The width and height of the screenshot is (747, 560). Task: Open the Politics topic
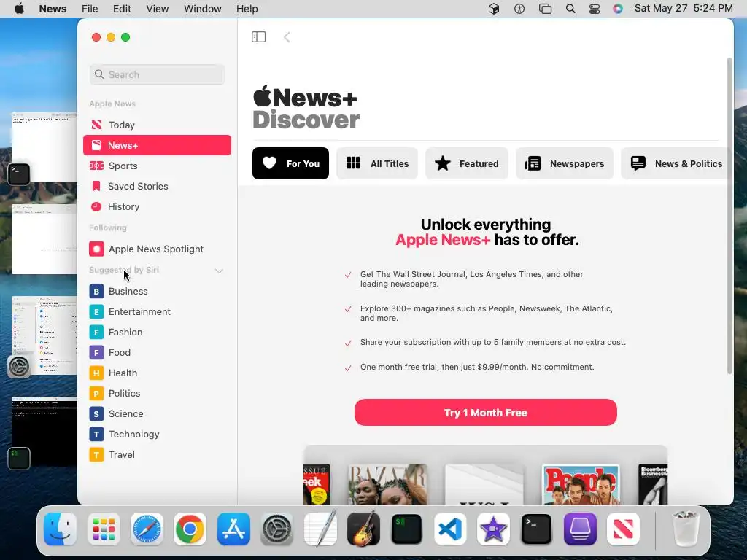coord(158,393)
